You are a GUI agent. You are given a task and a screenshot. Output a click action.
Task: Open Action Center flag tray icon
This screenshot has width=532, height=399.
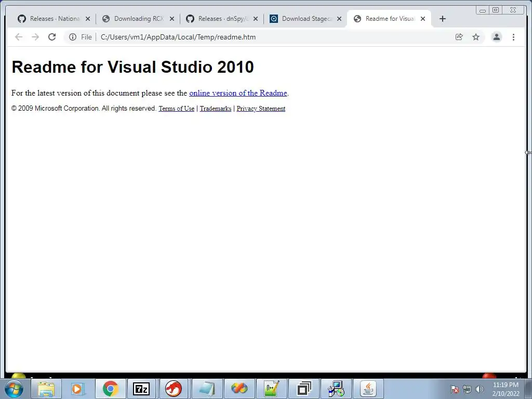(x=454, y=389)
